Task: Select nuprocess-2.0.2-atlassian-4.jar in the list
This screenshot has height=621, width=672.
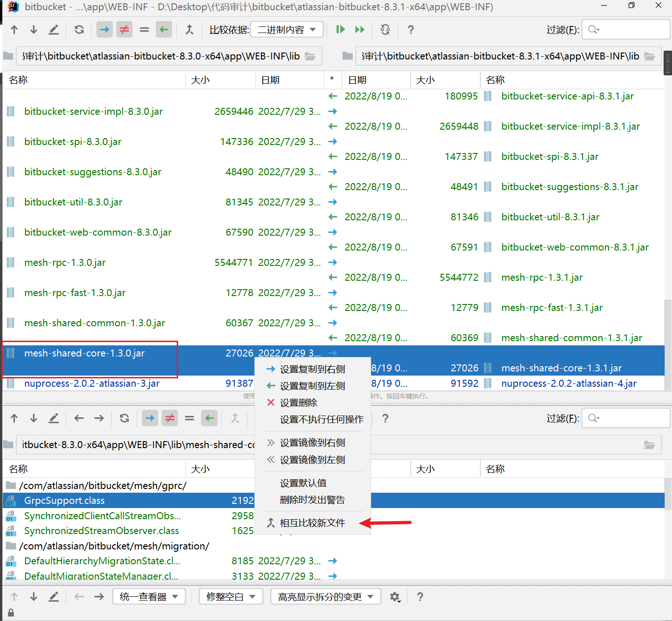Action: 569,383
